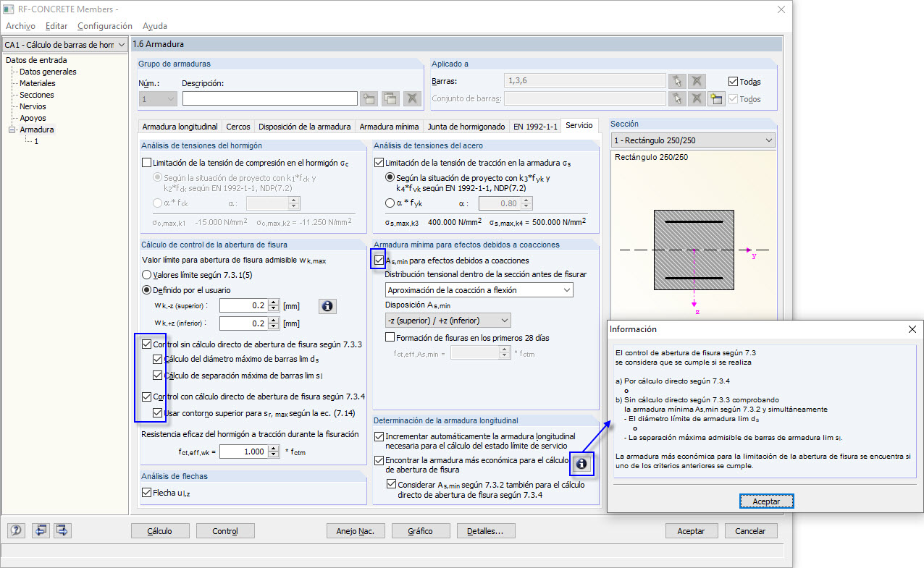This screenshot has height=568, width=924.
Task: Click Aceptar in the Información dialog
Action: 767,501
